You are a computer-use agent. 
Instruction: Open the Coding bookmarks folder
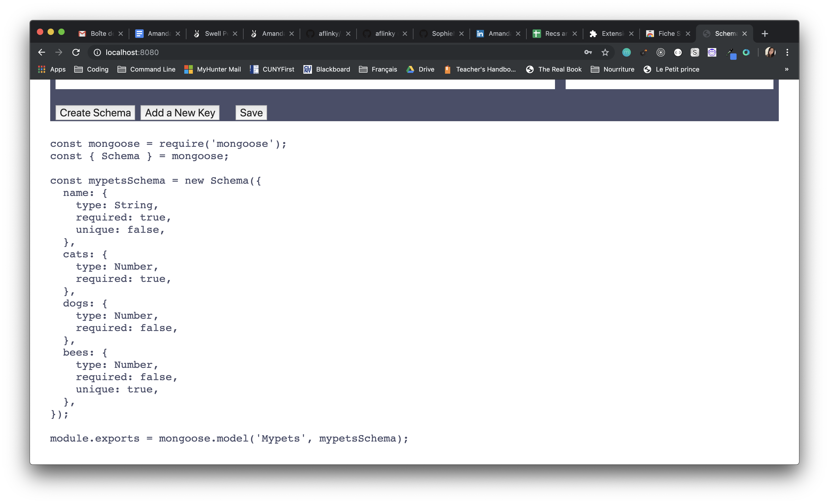pos(92,69)
